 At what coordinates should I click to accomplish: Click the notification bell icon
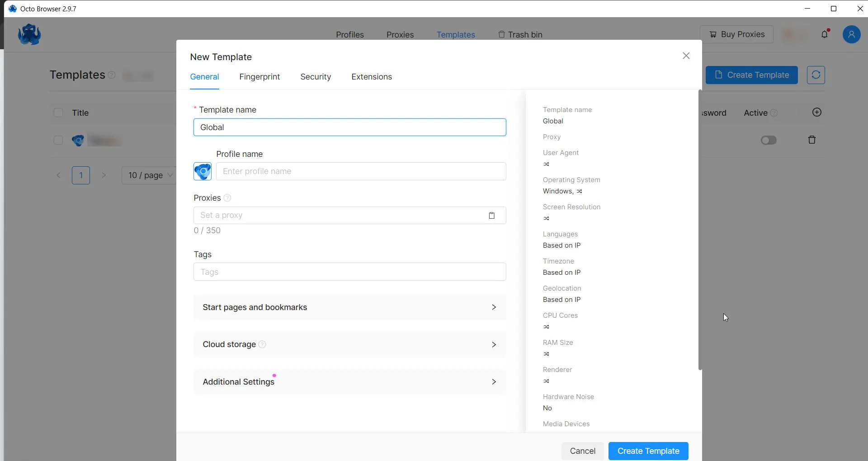[825, 34]
